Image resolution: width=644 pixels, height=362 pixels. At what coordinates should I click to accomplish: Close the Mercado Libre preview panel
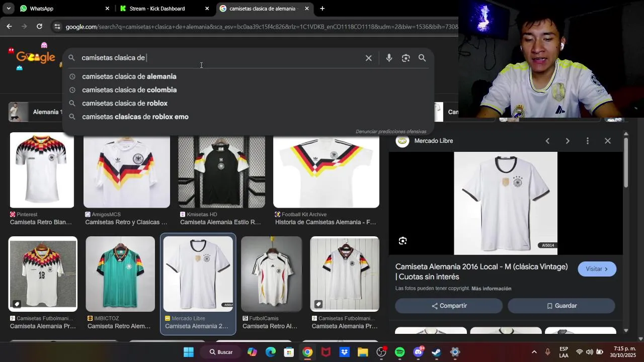click(x=607, y=141)
